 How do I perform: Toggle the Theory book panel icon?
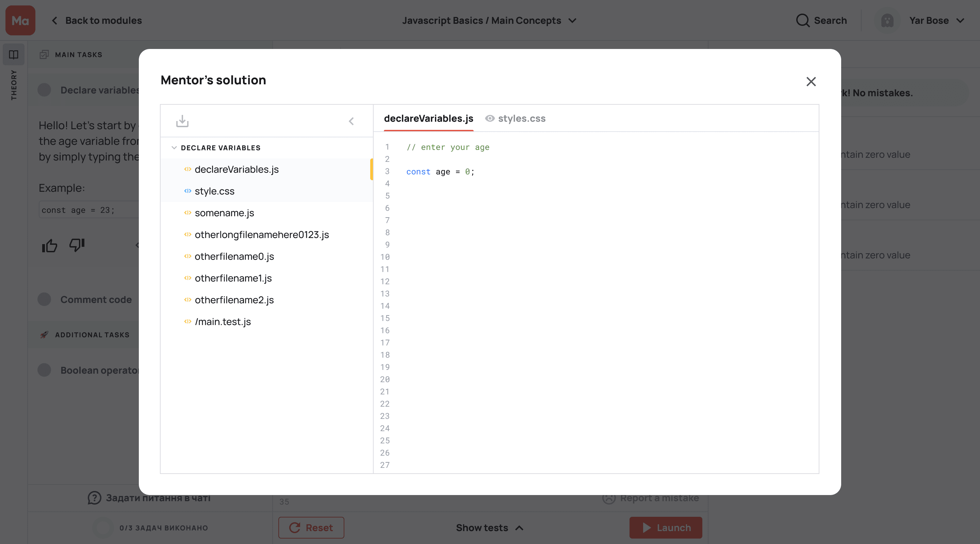coord(14,55)
